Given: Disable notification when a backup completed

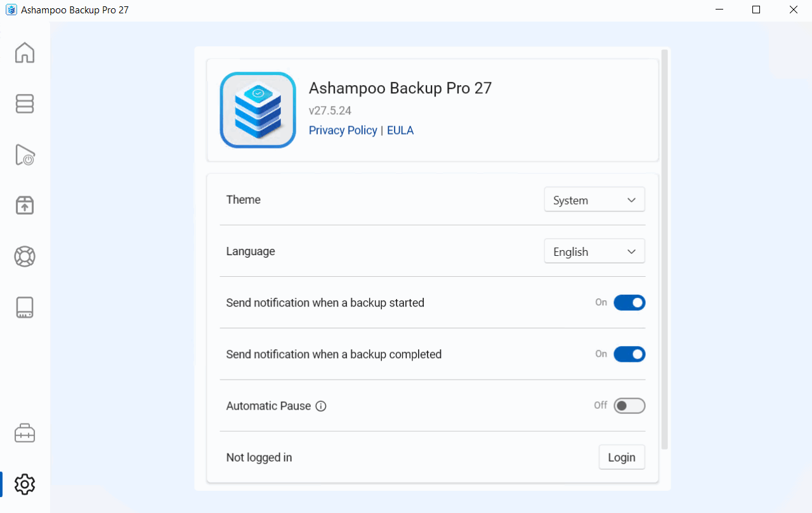Looking at the screenshot, I should [x=629, y=354].
